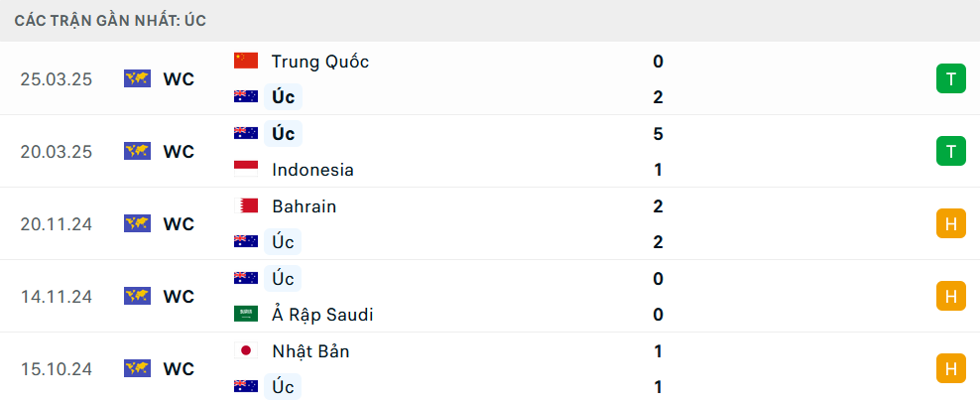
Task: Click the WC world map icon on 20.11.24 row
Action: pos(137,224)
